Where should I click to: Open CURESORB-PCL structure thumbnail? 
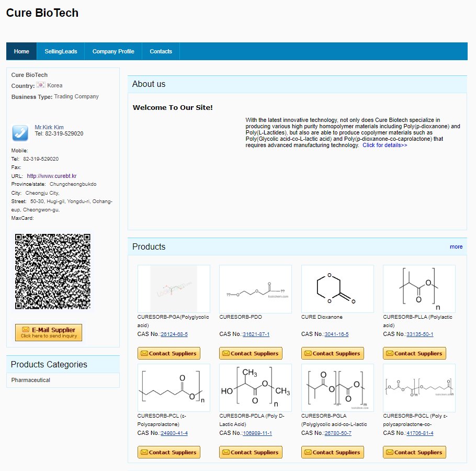(174, 388)
